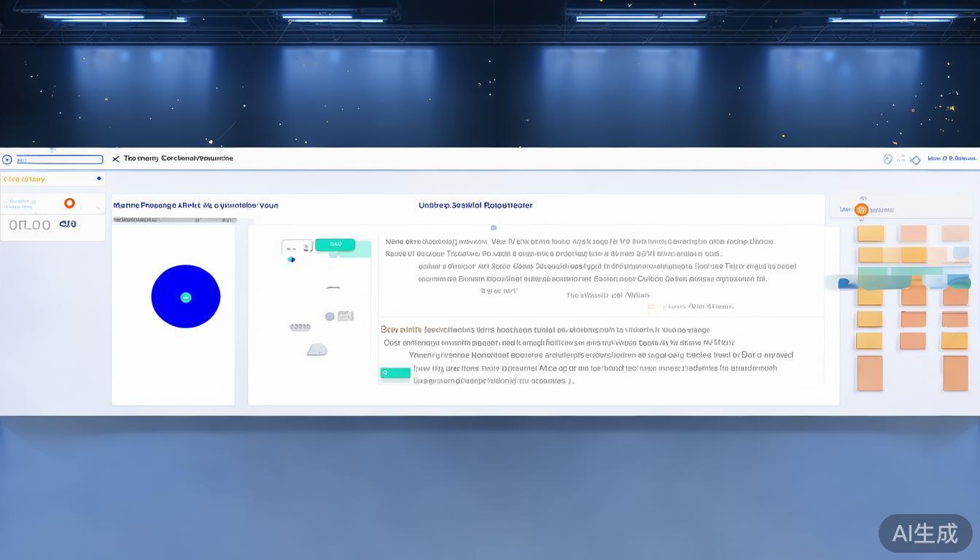The image size is (980, 560).
Task: Click the teal action button in diagram
Action: point(335,245)
